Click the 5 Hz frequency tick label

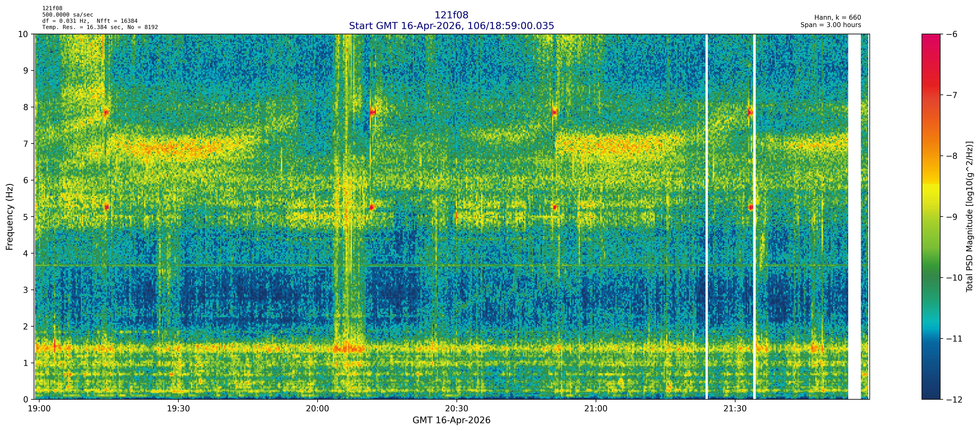[26, 217]
